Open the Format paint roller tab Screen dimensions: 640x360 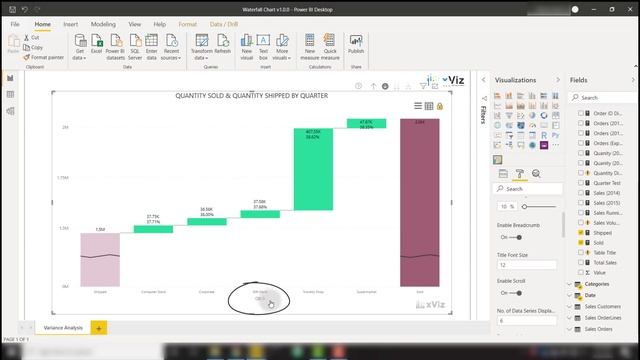pyautogui.click(x=520, y=174)
